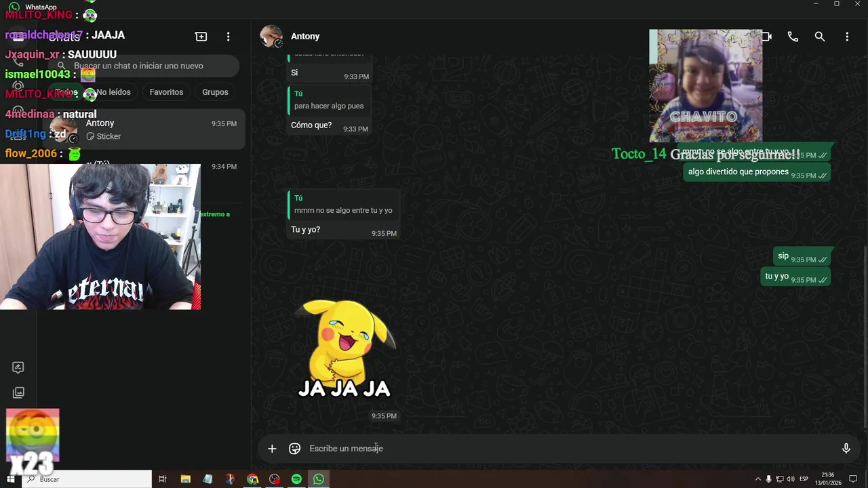Start a voice call with Antony
This screenshot has width=868, height=488.
tap(793, 37)
